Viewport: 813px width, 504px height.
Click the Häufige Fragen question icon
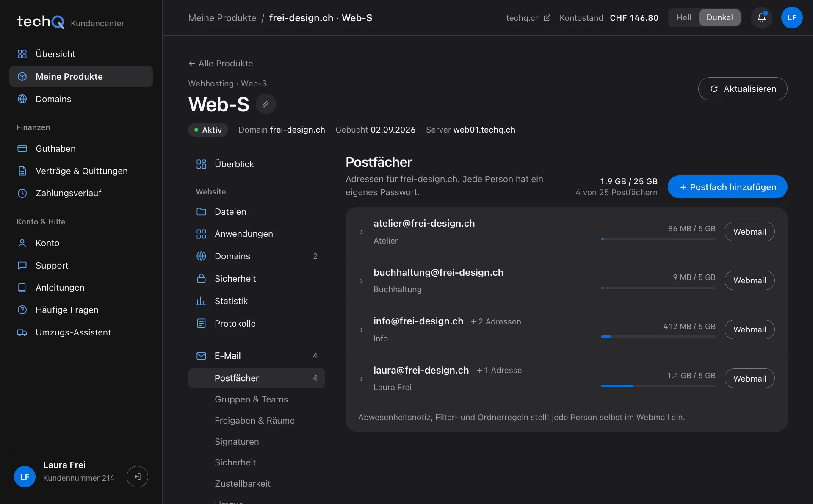click(x=22, y=310)
